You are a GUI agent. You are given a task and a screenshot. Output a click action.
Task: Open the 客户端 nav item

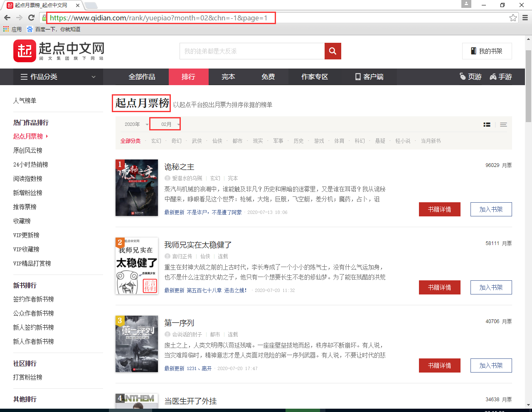(369, 77)
